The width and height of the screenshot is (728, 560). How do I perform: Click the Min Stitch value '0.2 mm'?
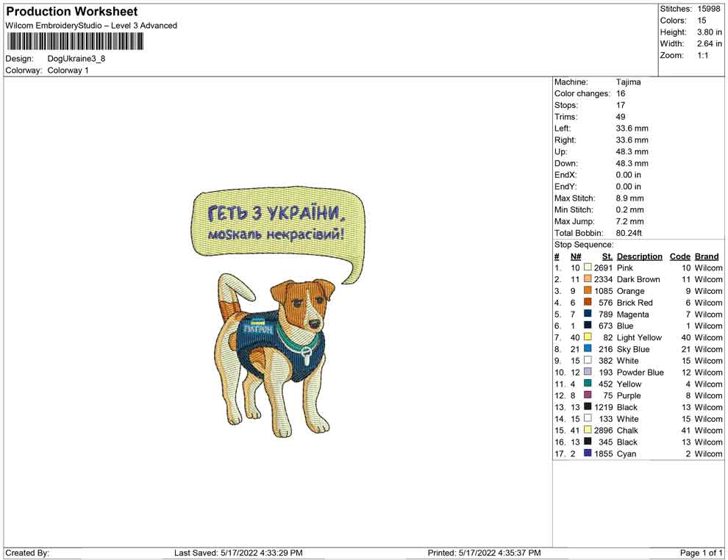tap(629, 209)
